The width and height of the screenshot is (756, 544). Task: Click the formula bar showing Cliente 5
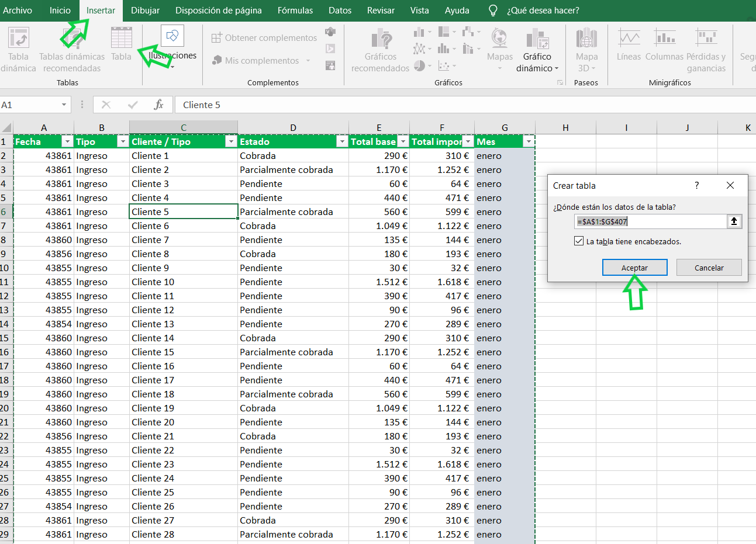pyautogui.click(x=465, y=105)
